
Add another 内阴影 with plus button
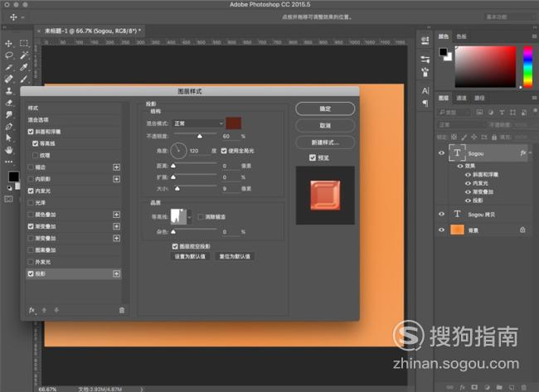click(117, 179)
